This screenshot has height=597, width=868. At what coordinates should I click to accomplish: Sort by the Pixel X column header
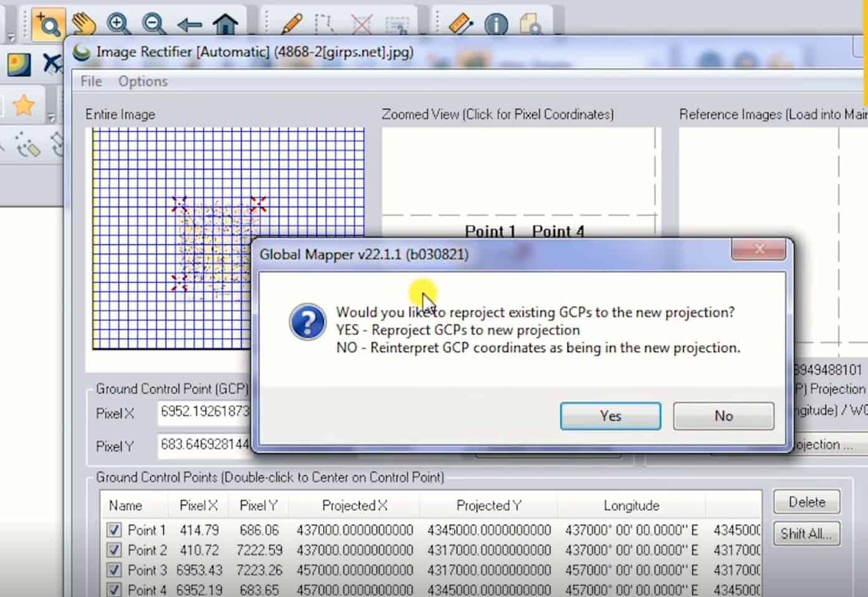tap(198, 505)
